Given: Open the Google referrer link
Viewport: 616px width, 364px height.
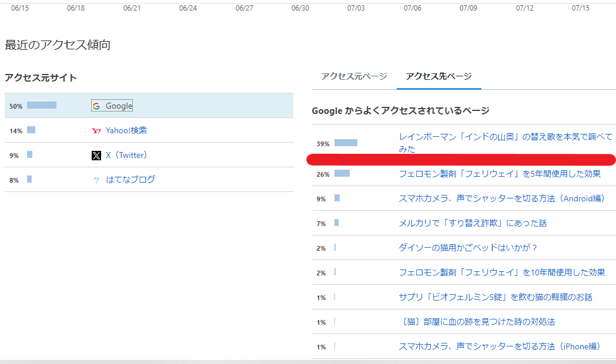Looking at the screenshot, I should pyautogui.click(x=119, y=106).
